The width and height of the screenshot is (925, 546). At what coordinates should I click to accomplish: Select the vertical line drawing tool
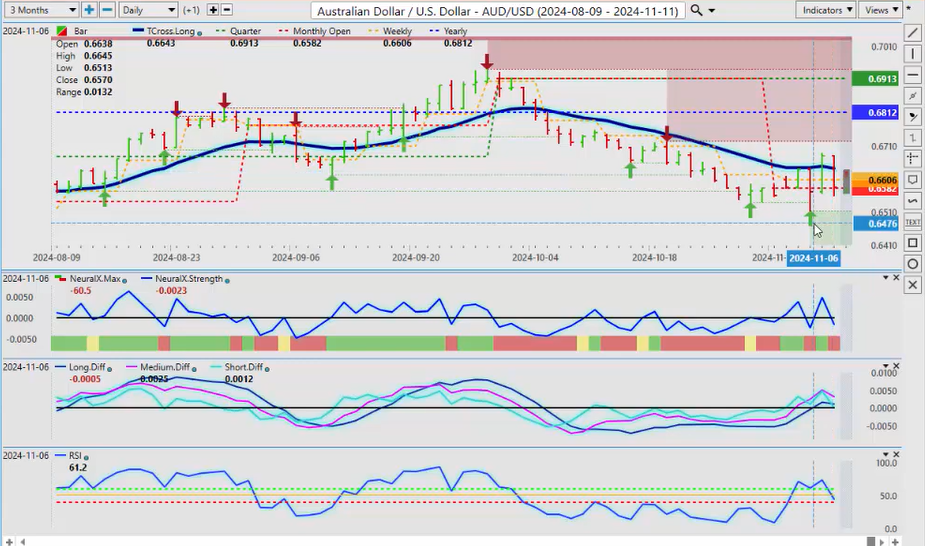[x=912, y=53]
